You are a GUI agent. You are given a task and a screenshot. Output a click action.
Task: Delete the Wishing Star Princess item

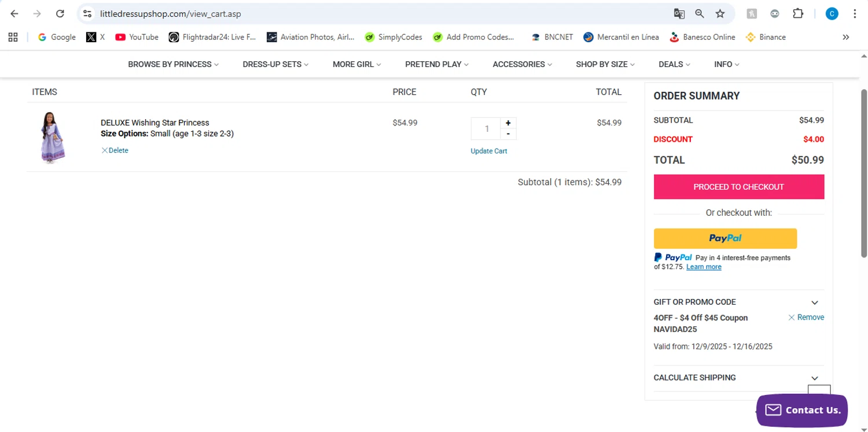coord(115,150)
